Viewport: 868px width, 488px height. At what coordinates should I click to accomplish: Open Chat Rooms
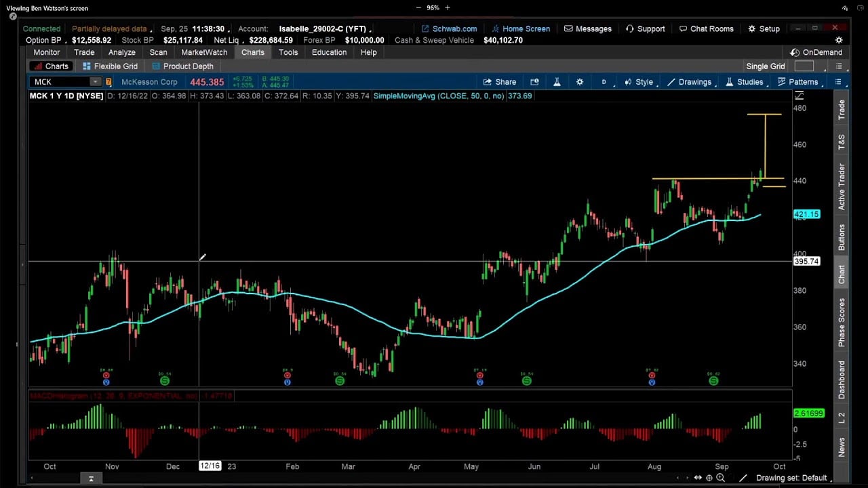706,28
